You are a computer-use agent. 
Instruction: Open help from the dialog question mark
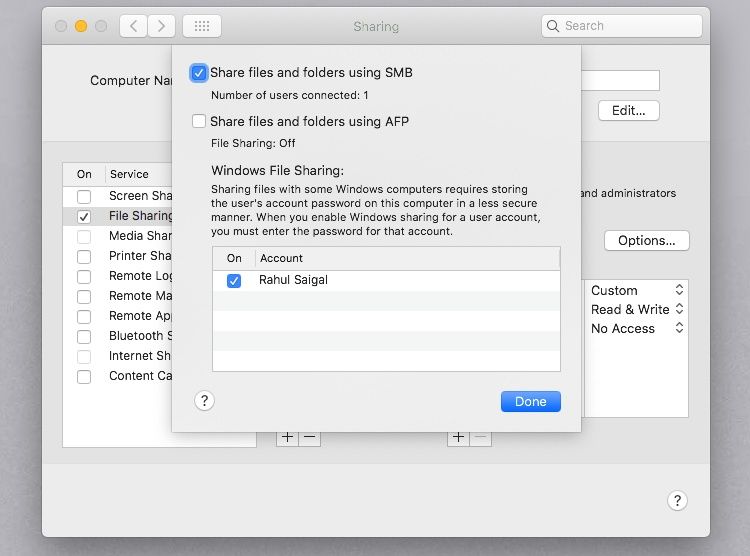click(x=204, y=401)
